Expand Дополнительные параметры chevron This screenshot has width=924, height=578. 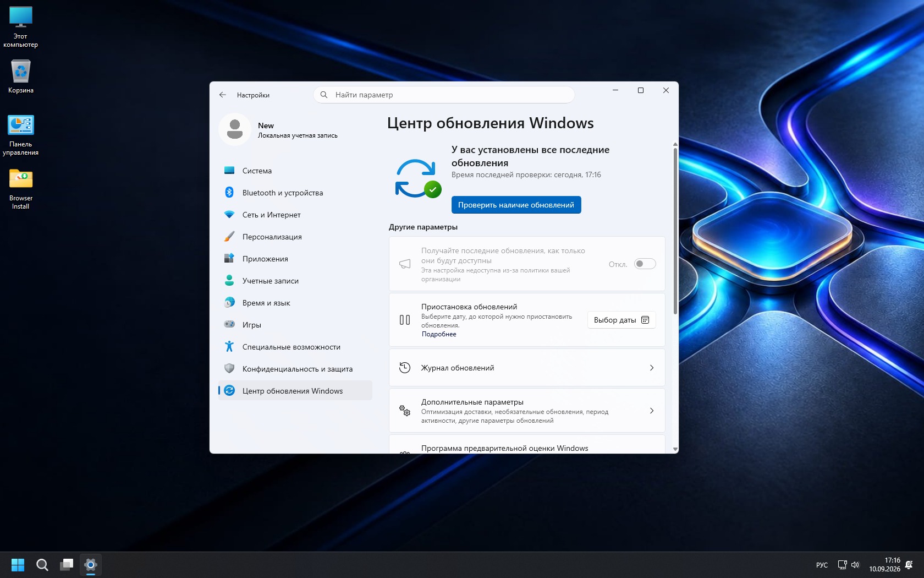pyautogui.click(x=652, y=411)
